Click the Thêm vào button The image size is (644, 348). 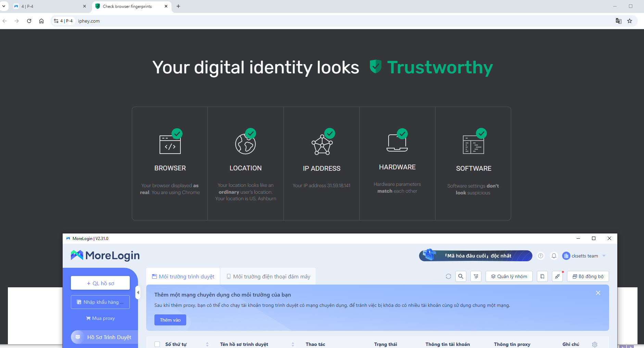[x=170, y=320]
